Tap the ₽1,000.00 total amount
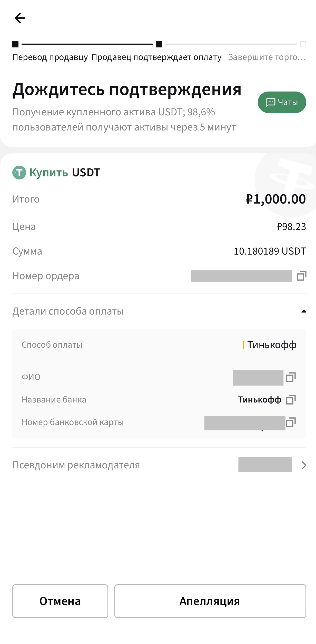This screenshot has width=316, height=644. (276, 199)
